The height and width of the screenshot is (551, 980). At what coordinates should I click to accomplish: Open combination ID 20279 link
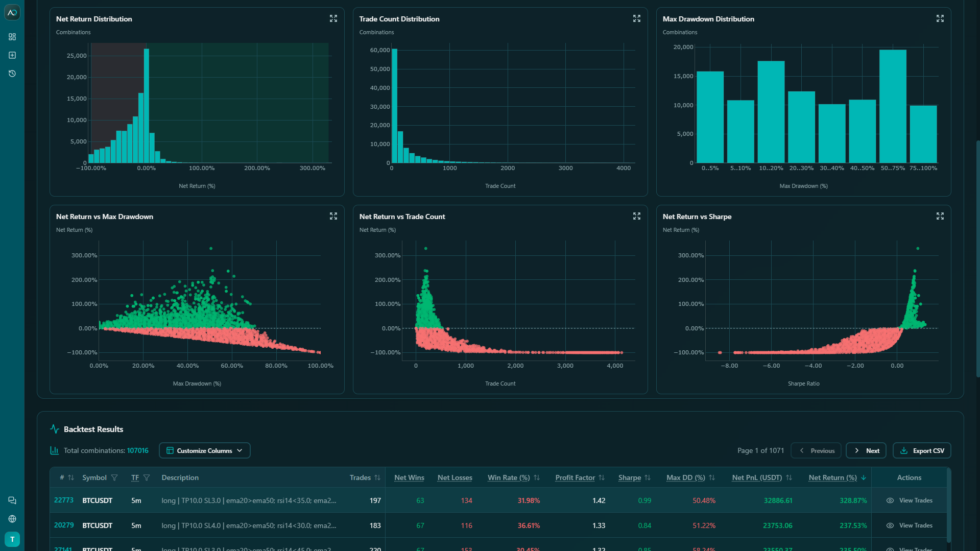64,525
